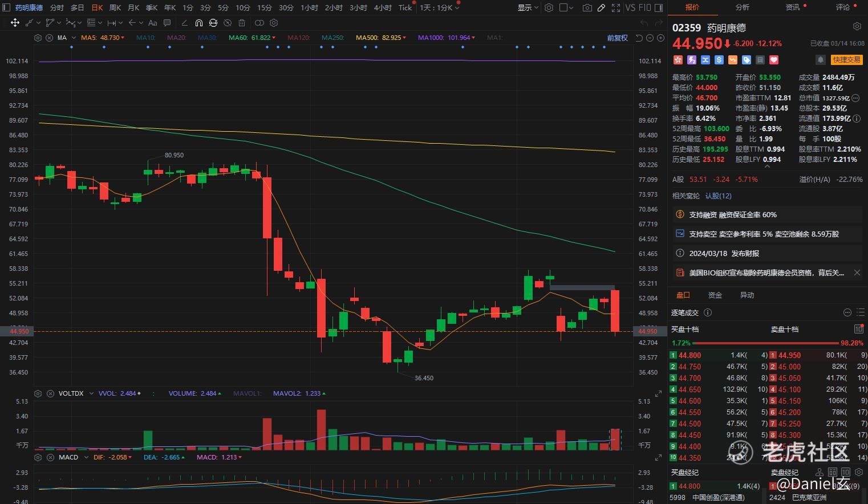Dismiss the news banner with X
868x504 pixels.
(857, 273)
